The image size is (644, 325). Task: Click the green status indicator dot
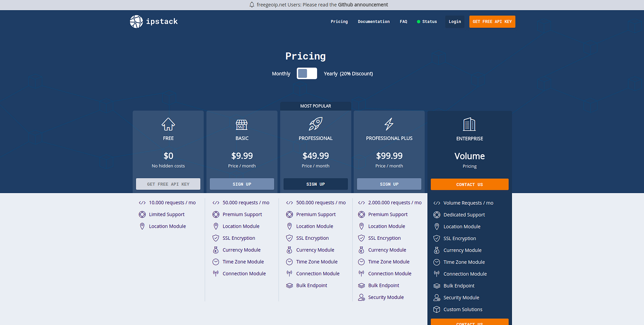419,22
